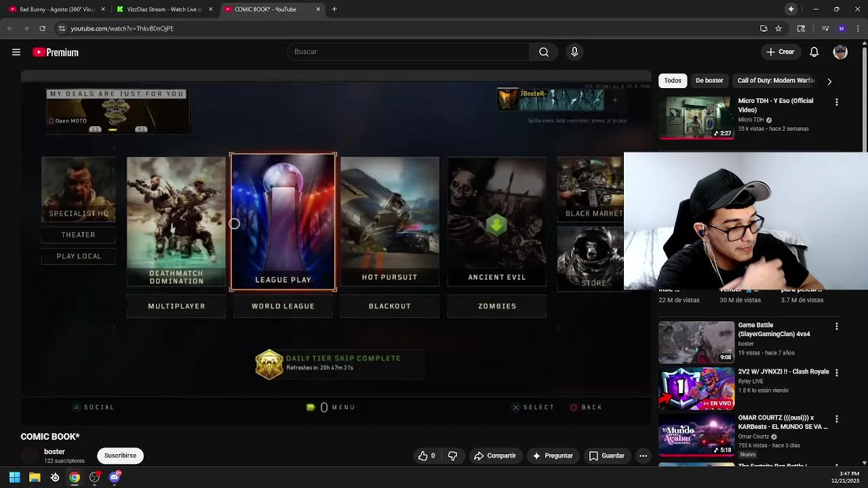The image size is (868, 488).
Task: Click 'DAILY TIER SKIP COMPLETE' text
Action: click(x=344, y=358)
